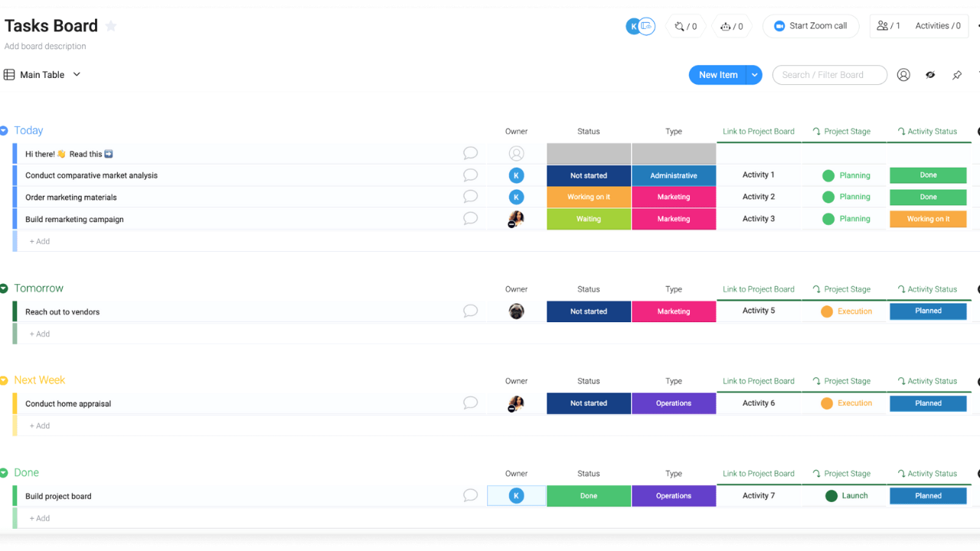Image resolution: width=980 pixels, height=551 pixels.
Task: Open the person filter icon
Action: [903, 75]
